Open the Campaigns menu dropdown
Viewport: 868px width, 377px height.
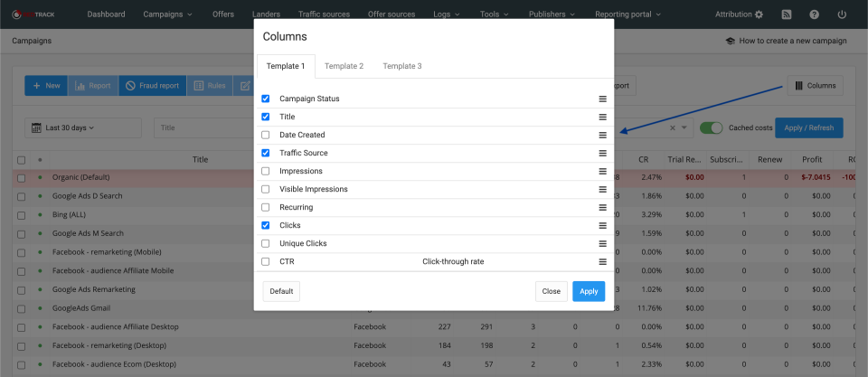point(168,14)
